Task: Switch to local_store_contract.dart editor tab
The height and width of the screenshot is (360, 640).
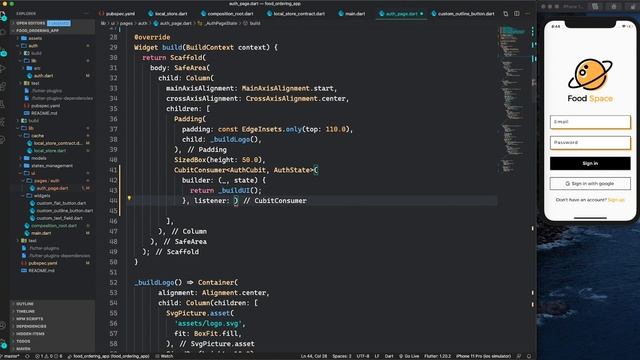Action: click(x=296, y=13)
